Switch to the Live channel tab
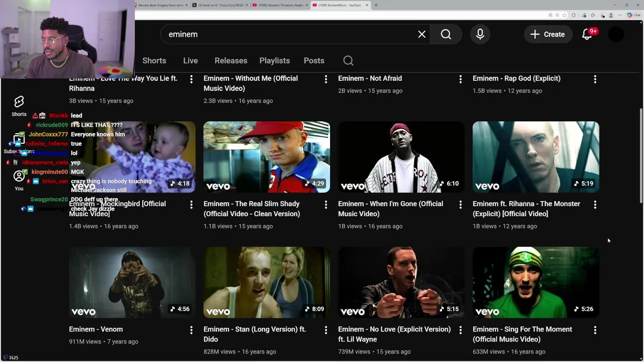644x362 pixels. pos(190,61)
